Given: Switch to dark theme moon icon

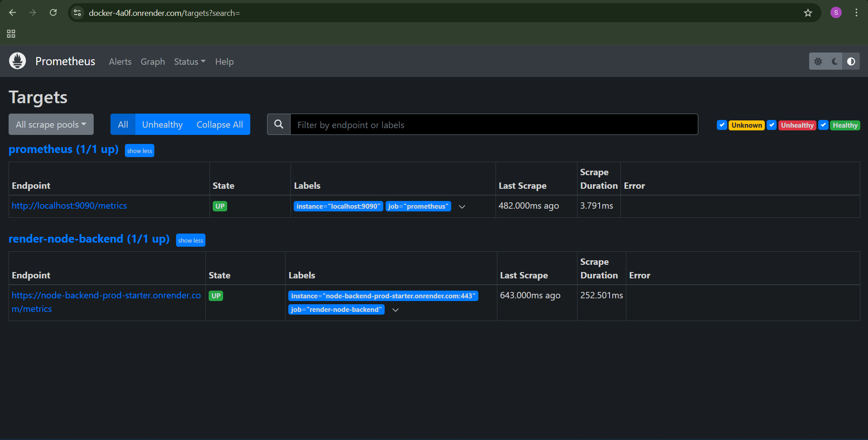Looking at the screenshot, I should pos(835,61).
